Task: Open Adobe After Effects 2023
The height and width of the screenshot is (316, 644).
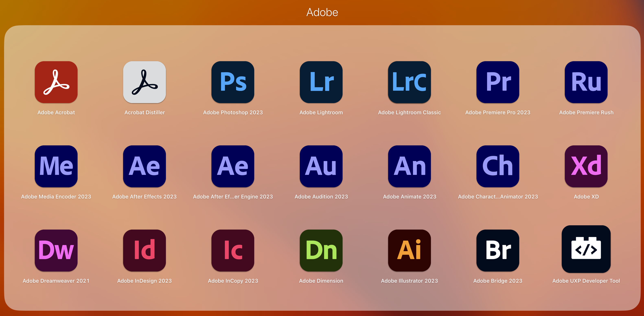Action: pos(144,166)
